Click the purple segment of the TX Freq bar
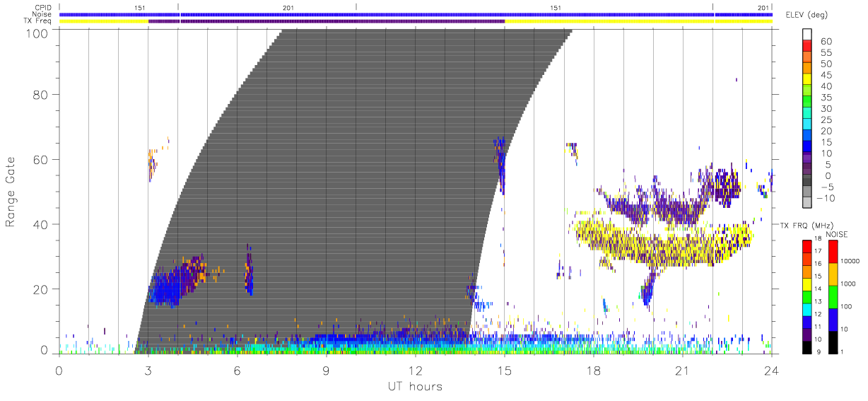 (327, 21)
